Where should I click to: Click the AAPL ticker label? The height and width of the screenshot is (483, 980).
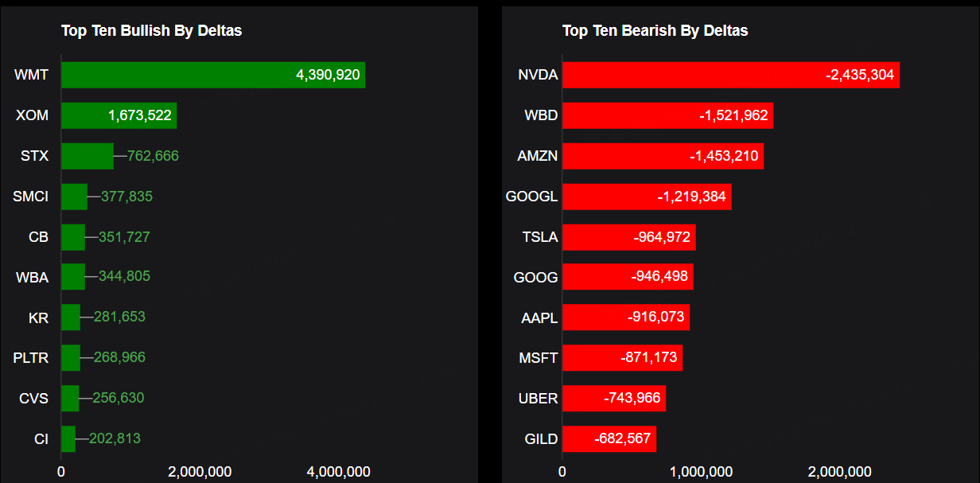539,318
